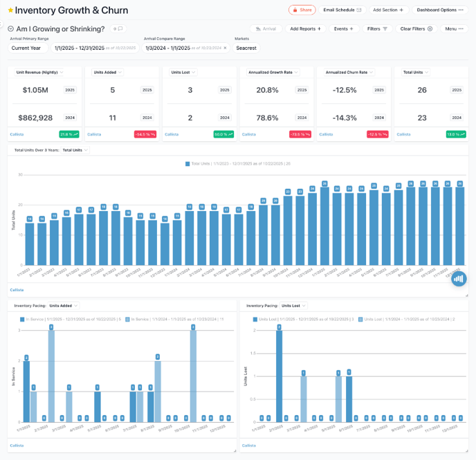Viewport: 476px width, 460px height.
Task: Click the red -73.5% growth rate badge
Action: point(299,134)
